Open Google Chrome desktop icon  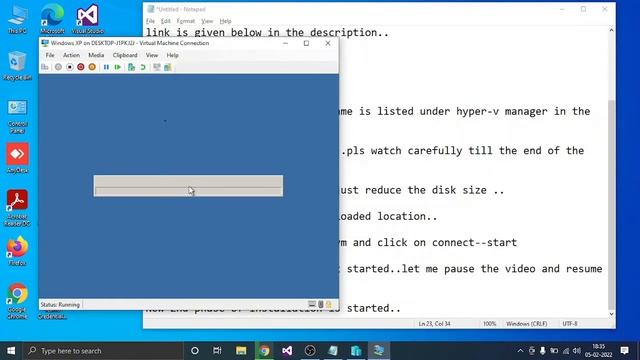pos(17,301)
